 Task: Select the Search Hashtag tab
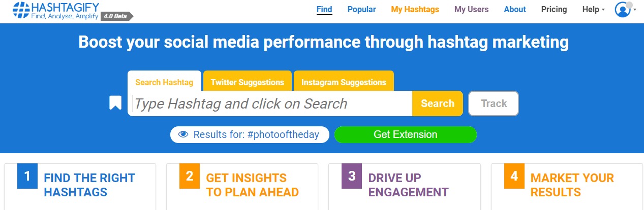(x=164, y=82)
